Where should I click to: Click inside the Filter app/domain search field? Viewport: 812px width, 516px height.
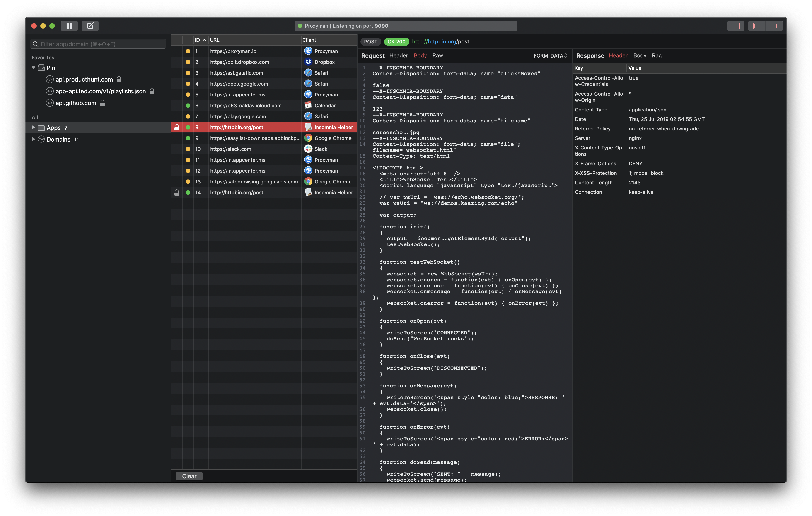[98, 44]
